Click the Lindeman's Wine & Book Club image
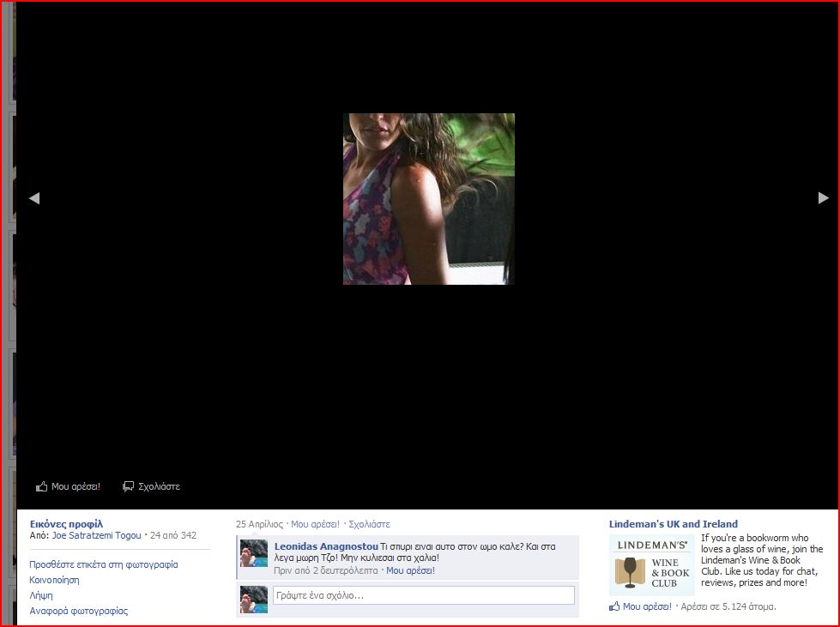The width and height of the screenshot is (840, 627). [652, 565]
